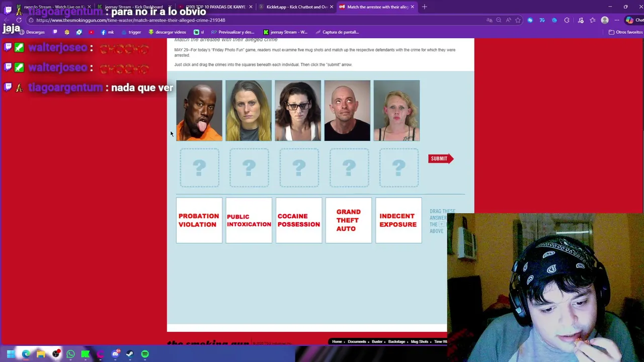The height and width of the screenshot is (362, 644).
Task: Open Windows Start menu
Action: (x=11, y=354)
